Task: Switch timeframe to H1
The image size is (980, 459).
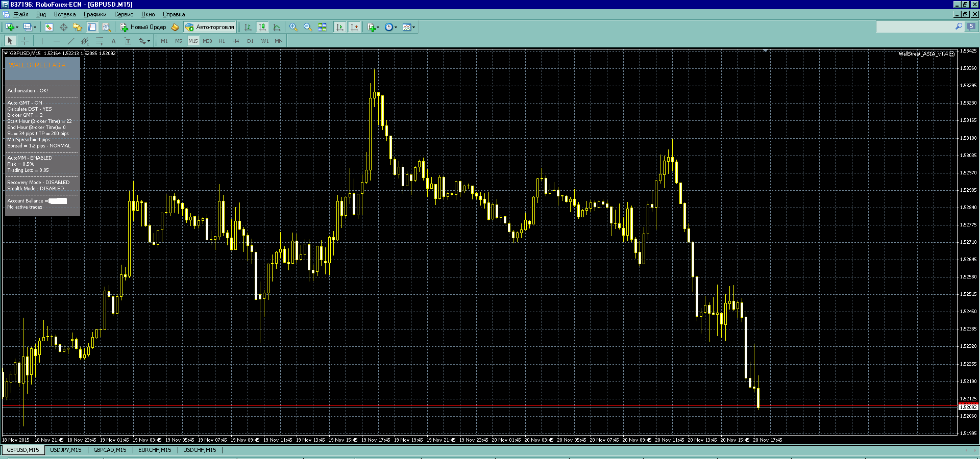Action: 222,41
